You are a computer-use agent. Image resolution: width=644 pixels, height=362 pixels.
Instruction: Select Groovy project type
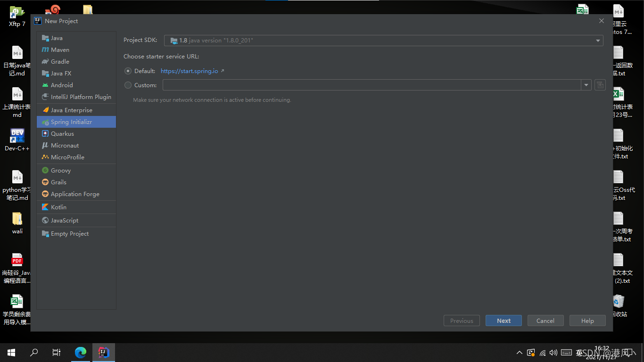[x=76, y=171]
